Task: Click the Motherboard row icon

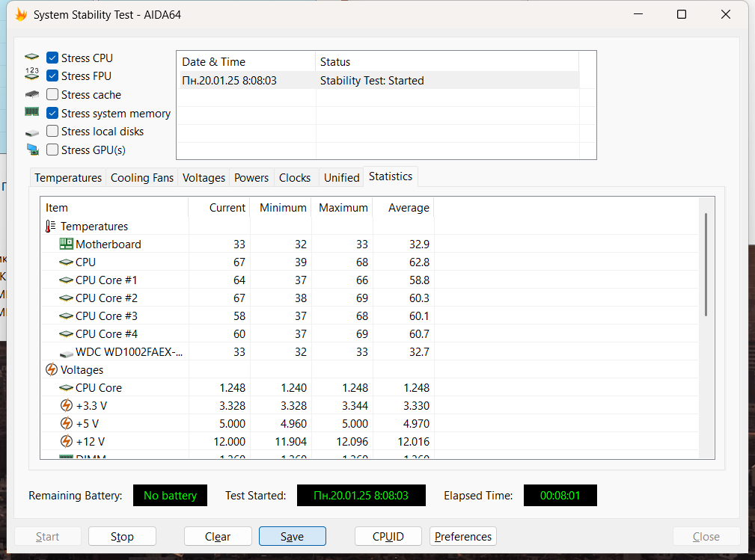Action: (x=66, y=244)
